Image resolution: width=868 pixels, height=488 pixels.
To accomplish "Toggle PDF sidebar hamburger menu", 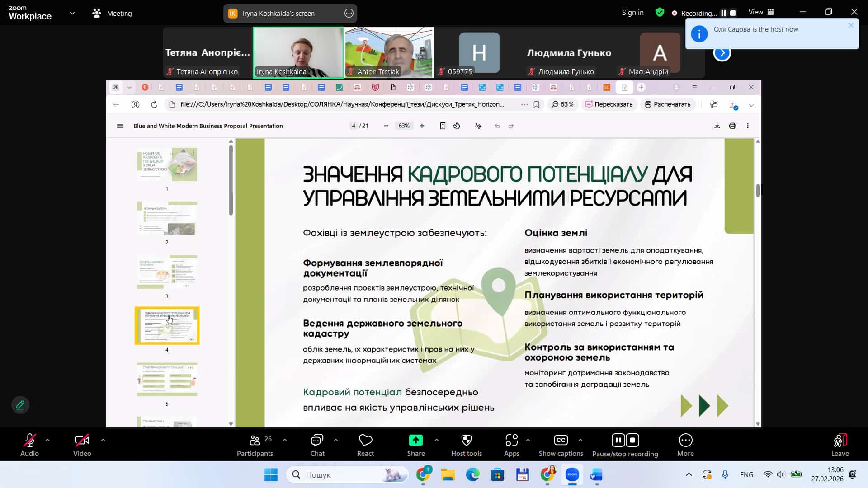I will (x=120, y=126).
